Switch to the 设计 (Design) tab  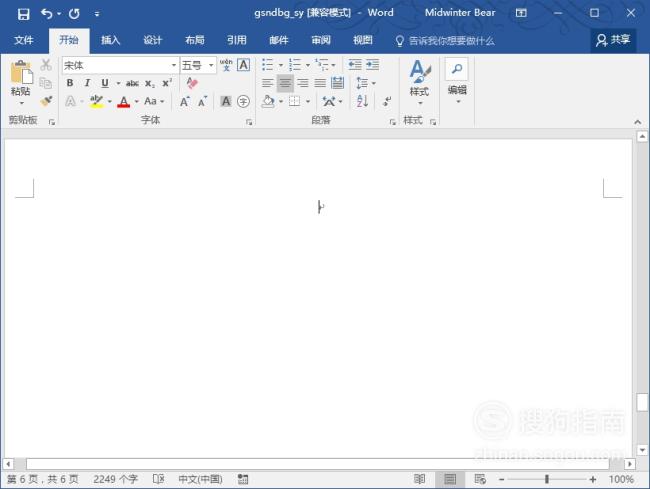153,40
